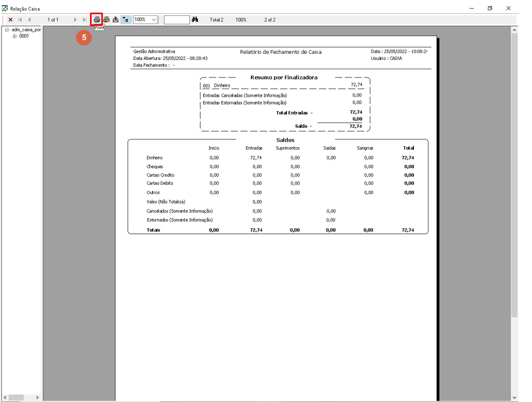Image resolution: width=532 pixels, height=402 pixels.
Task: Close the Relação Caixa window
Action: pos(508,8)
